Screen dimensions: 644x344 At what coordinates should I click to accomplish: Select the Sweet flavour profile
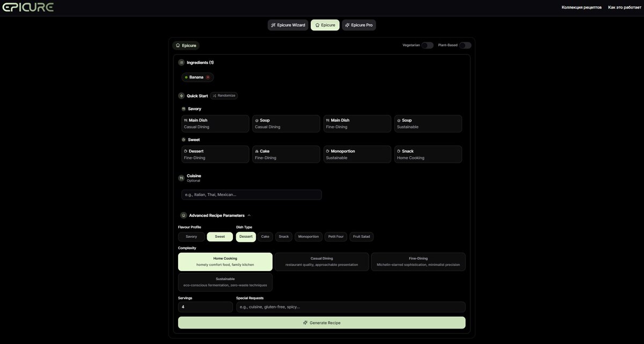(220, 237)
